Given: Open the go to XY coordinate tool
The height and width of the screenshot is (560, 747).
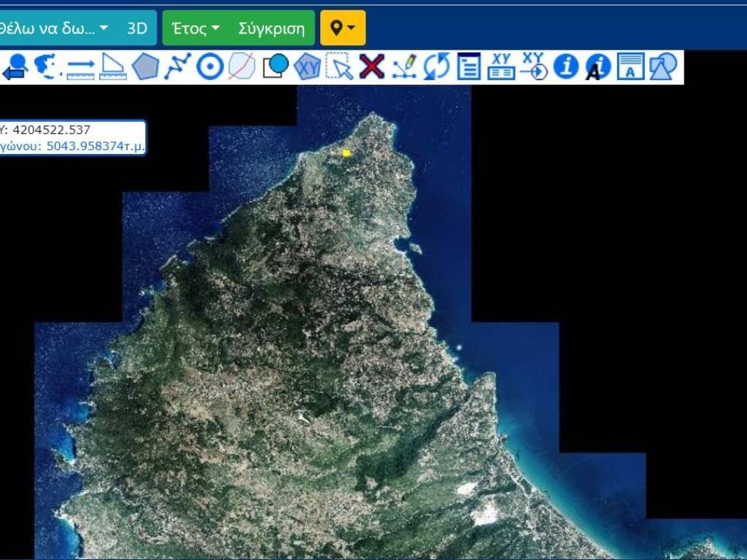Looking at the screenshot, I should click(534, 67).
